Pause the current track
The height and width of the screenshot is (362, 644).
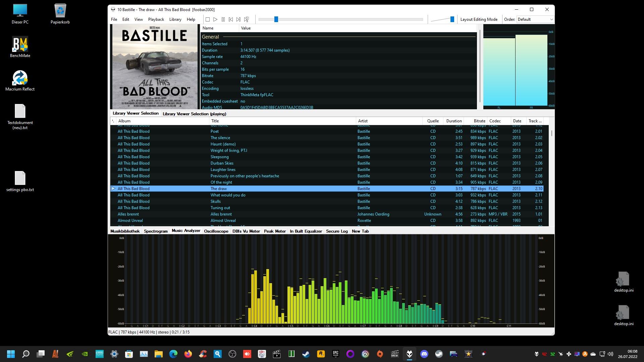(223, 19)
